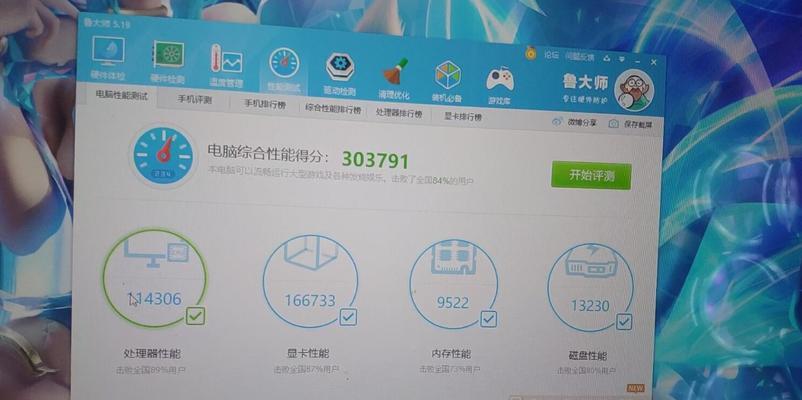The image size is (802, 400).
Task: Click the memory chip icon in 内存性能 circle
Action: click(x=454, y=257)
